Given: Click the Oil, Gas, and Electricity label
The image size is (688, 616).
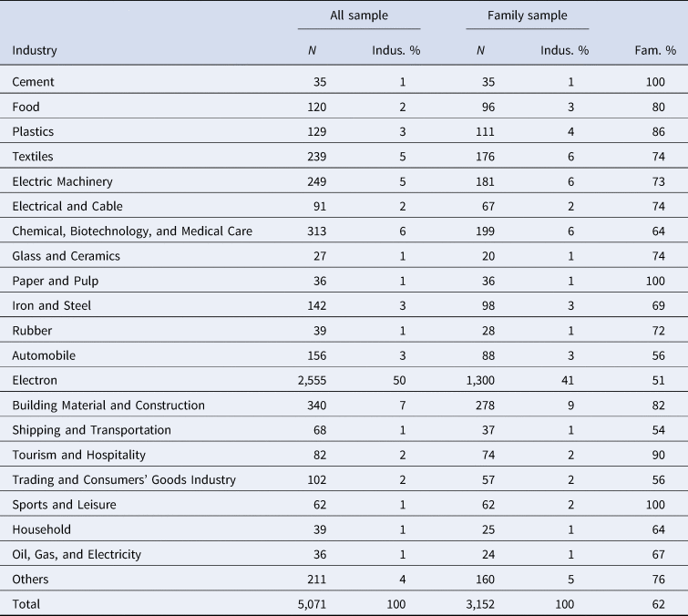Looking at the screenshot, I should pos(77,555).
